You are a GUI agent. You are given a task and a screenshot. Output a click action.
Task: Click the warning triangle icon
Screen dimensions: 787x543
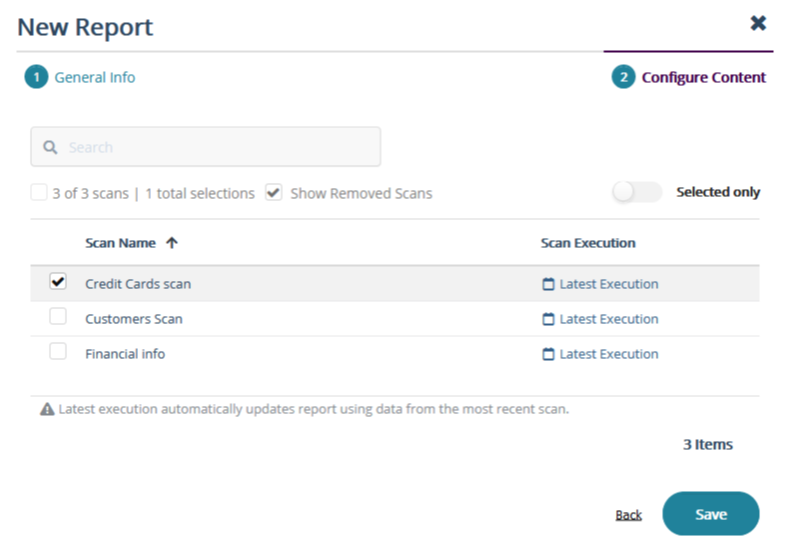[x=47, y=409]
